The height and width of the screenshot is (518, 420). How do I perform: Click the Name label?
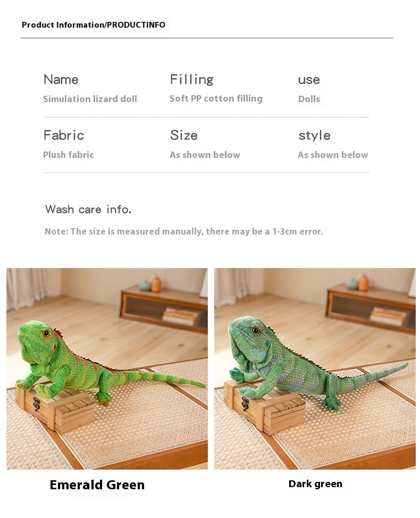tap(61, 80)
